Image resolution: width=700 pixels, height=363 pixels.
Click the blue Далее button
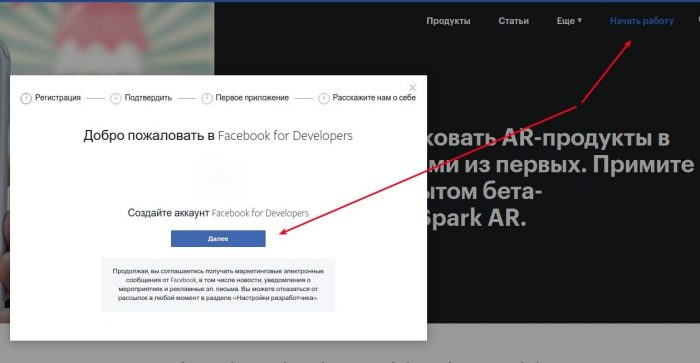[218, 238]
